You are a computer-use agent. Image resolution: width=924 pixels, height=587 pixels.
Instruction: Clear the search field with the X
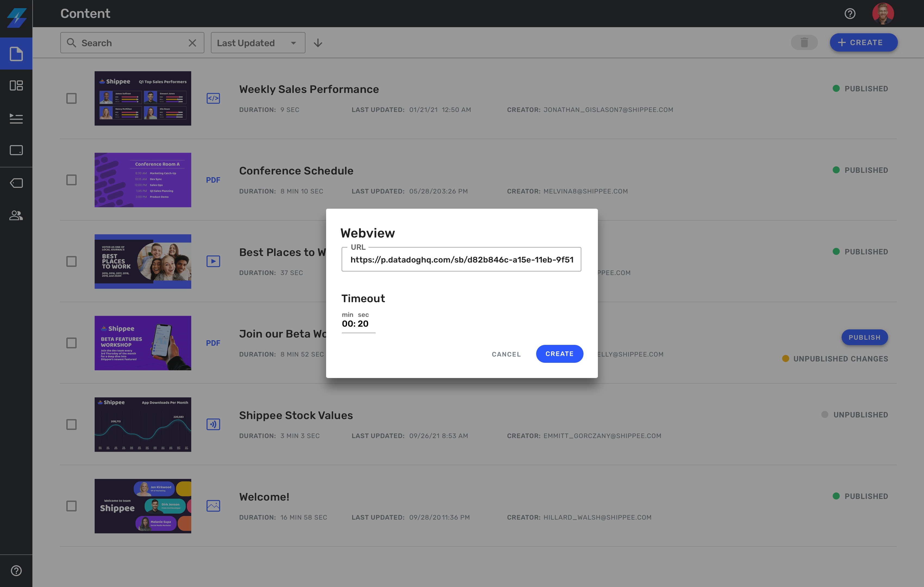pos(192,43)
